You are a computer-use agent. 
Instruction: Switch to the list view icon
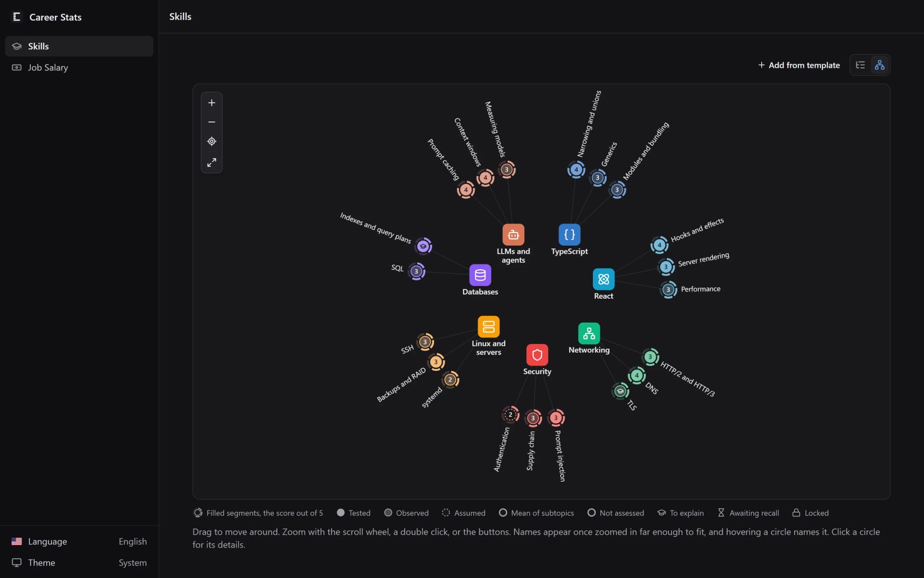[860, 65]
